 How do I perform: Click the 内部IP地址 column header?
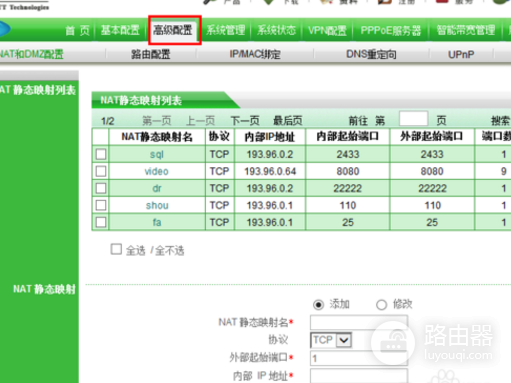(x=270, y=137)
